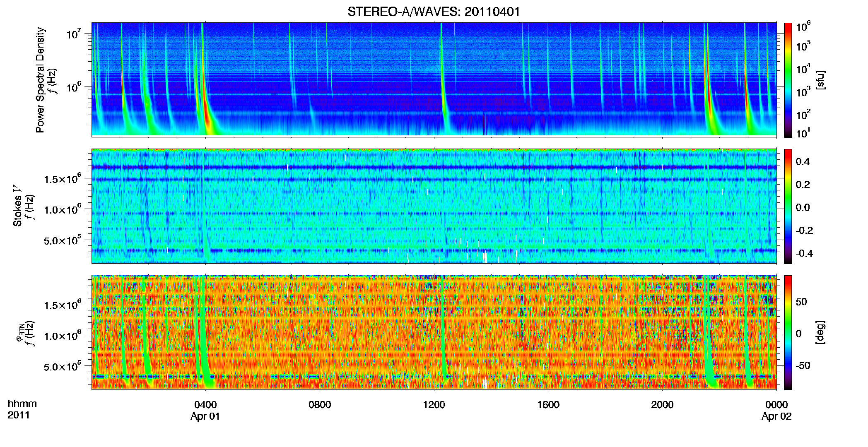Click the top panel color bar
Viewport: 868px width, 447px height.
(x=788, y=80)
